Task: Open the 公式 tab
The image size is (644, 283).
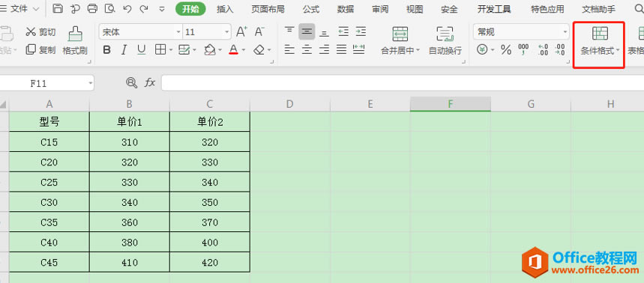Action: 311,9
